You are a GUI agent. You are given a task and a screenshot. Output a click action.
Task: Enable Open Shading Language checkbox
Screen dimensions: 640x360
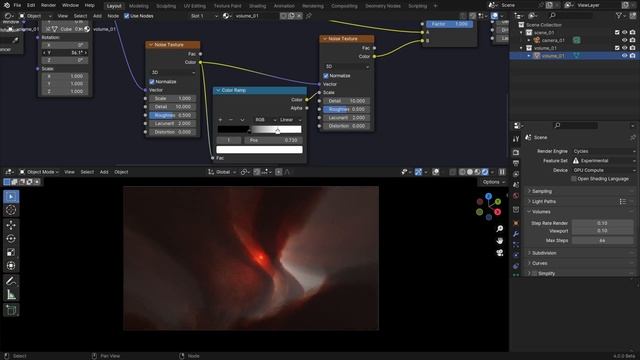click(x=574, y=179)
